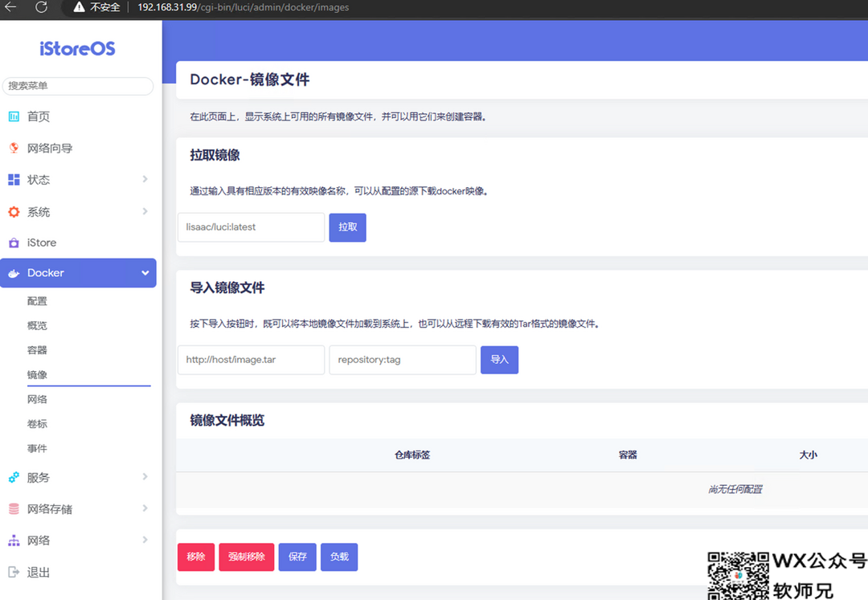
Task: Click the services gears icon
Action: coord(14,477)
